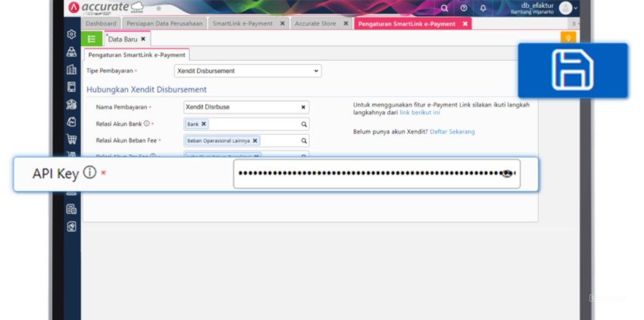Open the search magnifier in top bar

(444, 8)
